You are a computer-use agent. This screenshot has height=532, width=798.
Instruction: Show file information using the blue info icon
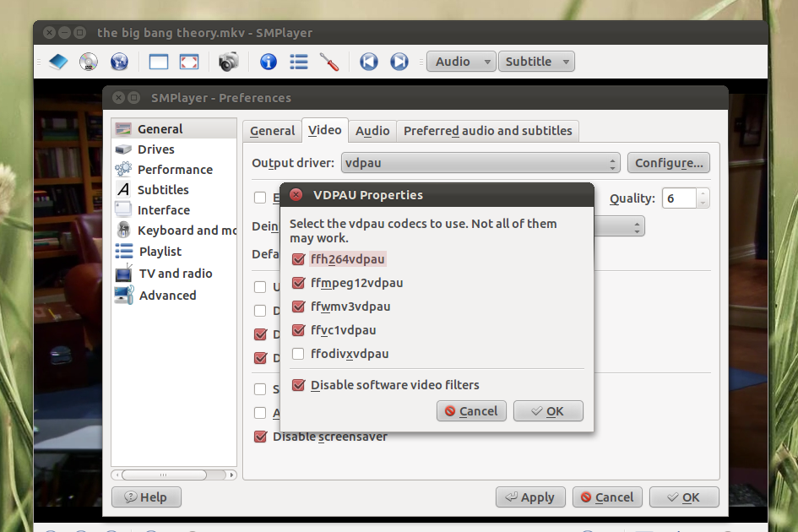(268, 61)
